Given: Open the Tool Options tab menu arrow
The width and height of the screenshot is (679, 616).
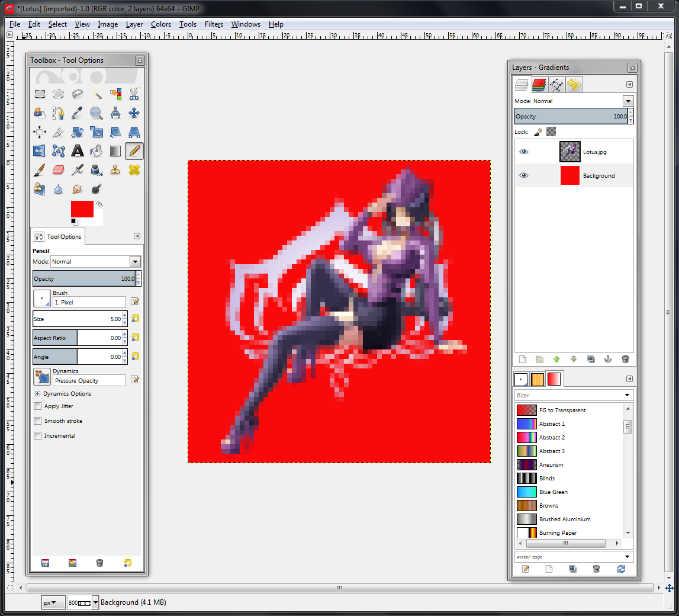Looking at the screenshot, I should click(x=137, y=236).
